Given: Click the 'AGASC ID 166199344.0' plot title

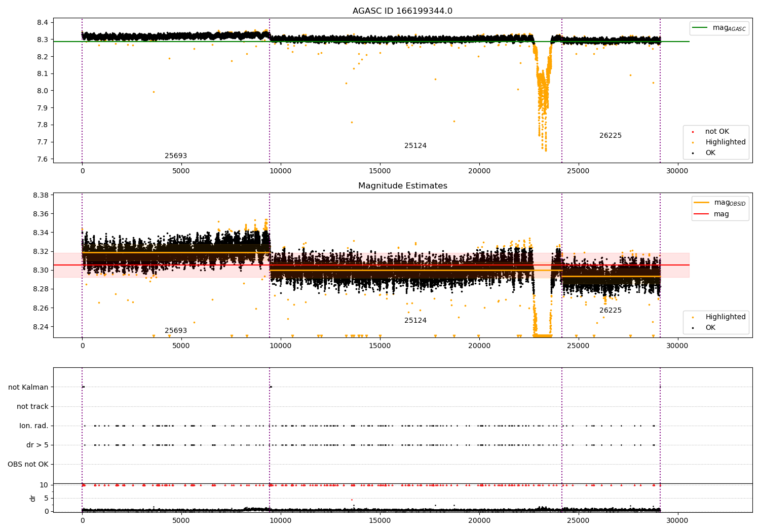Looking at the screenshot, I should (x=402, y=11).
